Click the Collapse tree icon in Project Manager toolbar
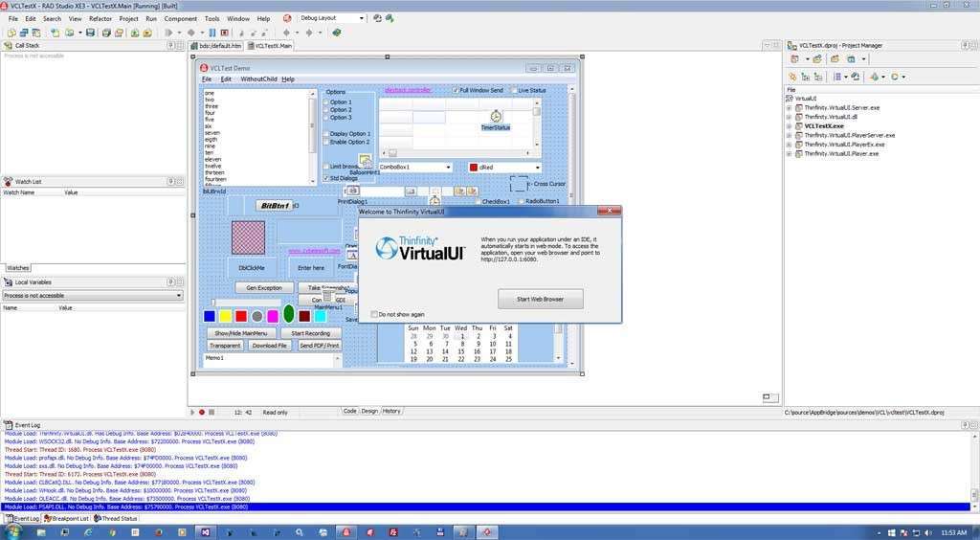The image size is (980, 540). (x=817, y=77)
